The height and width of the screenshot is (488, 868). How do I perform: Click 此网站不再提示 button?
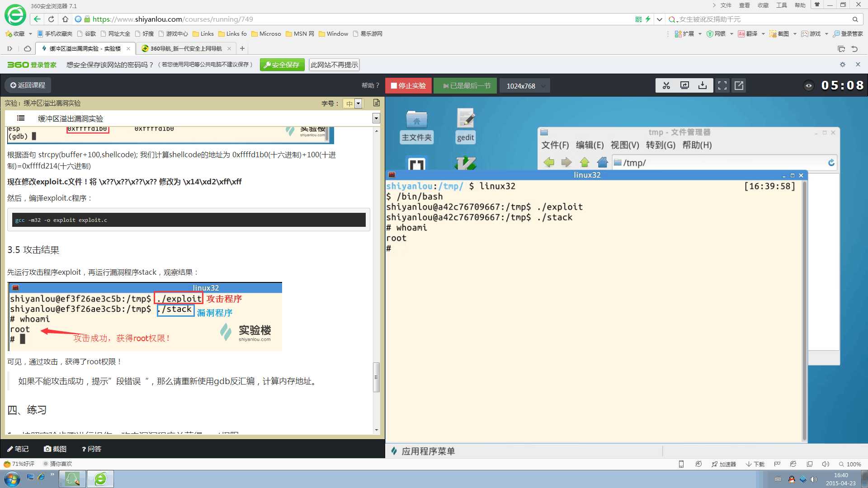point(334,65)
